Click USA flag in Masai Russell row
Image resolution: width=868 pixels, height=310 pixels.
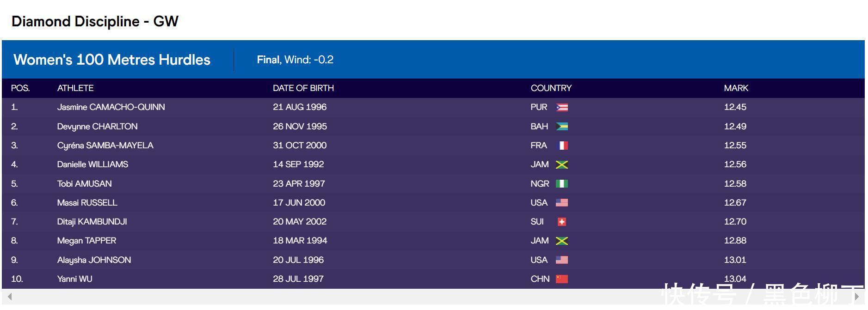click(561, 203)
